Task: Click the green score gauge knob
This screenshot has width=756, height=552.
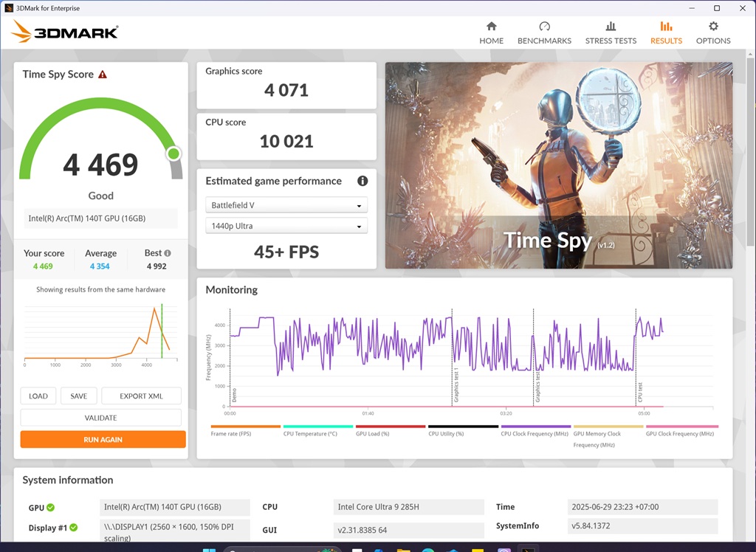Action: point(173,153)
